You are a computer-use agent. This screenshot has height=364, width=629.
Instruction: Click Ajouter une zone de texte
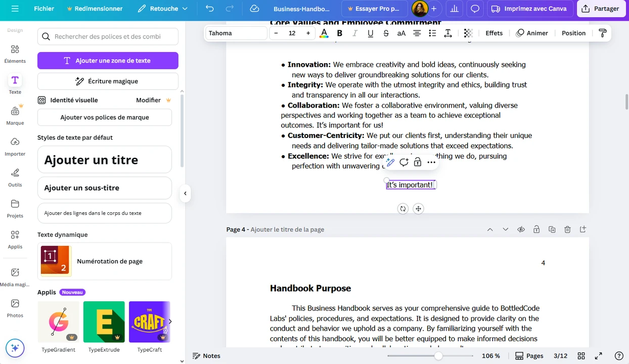point(108,61)
